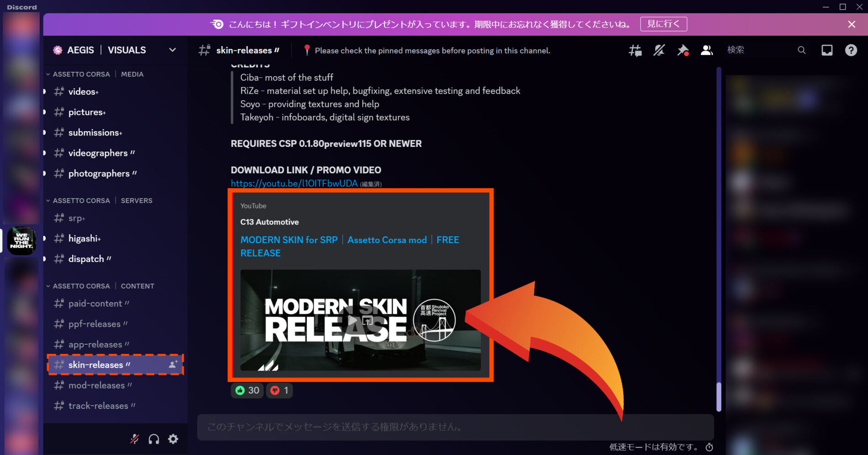Open the higashi+ channel
The width and height of the screenshot is (868, 455).
(x=115, y=238)
